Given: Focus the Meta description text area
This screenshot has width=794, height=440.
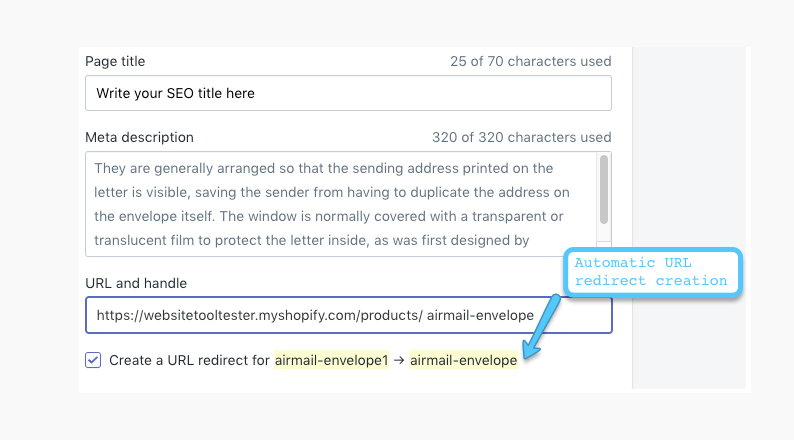Looking at the screenshot, I should coord(341,204).
